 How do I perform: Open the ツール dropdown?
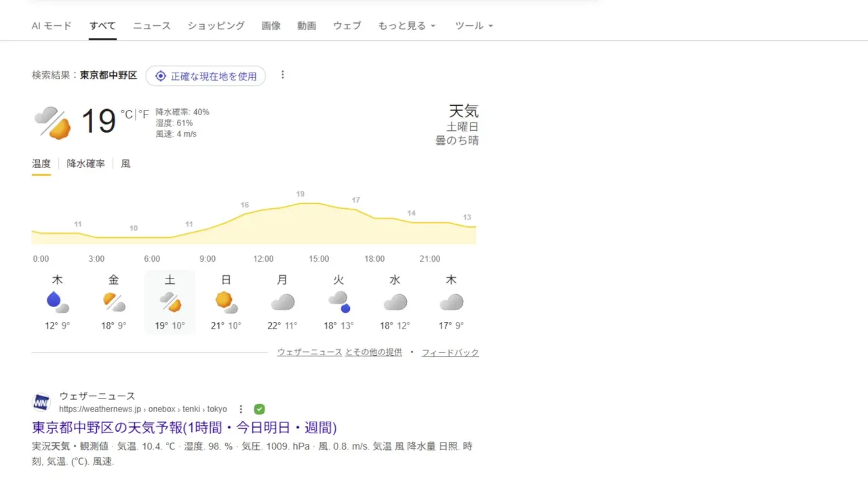coord(474,26)
